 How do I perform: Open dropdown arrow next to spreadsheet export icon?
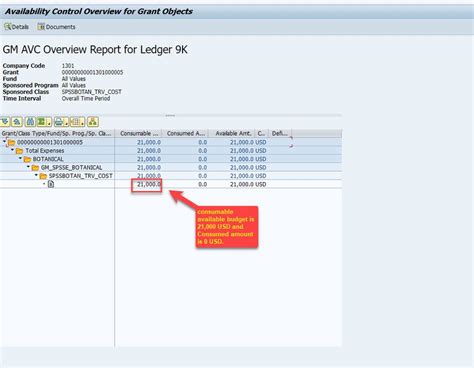49,123
